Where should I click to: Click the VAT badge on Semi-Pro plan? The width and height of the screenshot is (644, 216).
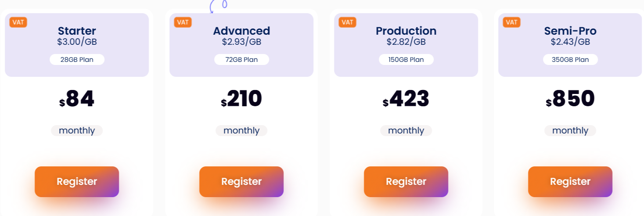511,22
